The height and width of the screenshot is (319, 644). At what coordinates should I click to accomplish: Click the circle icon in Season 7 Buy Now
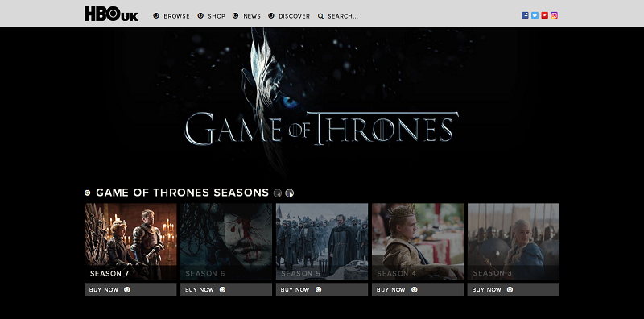(x=127, y=289)
